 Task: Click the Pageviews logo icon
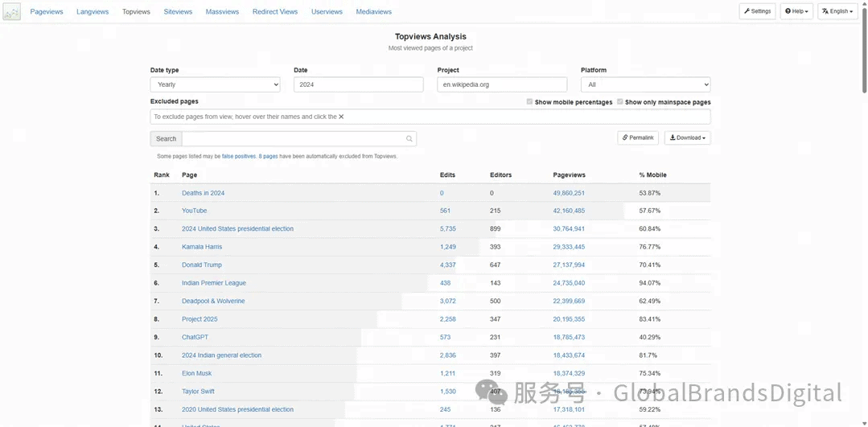click(x=11, y=11)
